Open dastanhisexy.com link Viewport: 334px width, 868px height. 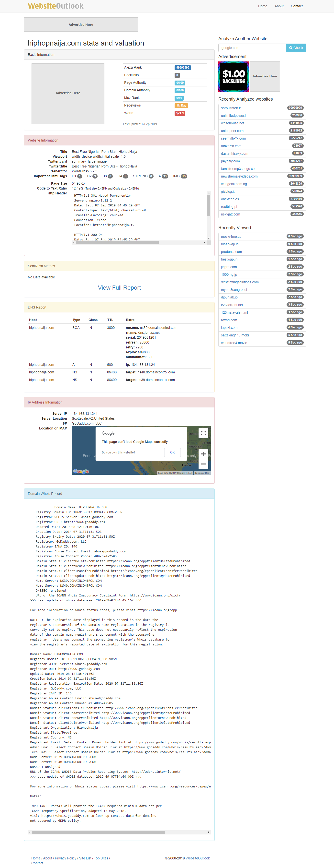point(234,154)
